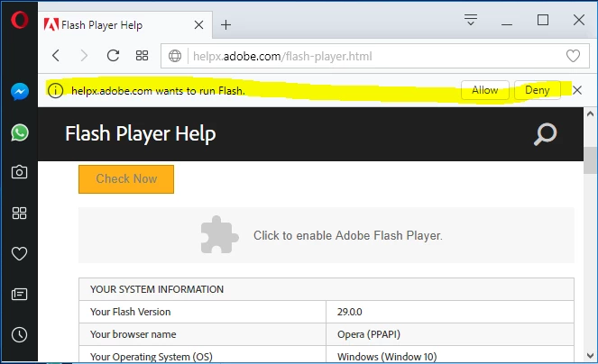
Task: Select the YOUR SYSTEM INFORMATION header
Action: coord(327,289)
